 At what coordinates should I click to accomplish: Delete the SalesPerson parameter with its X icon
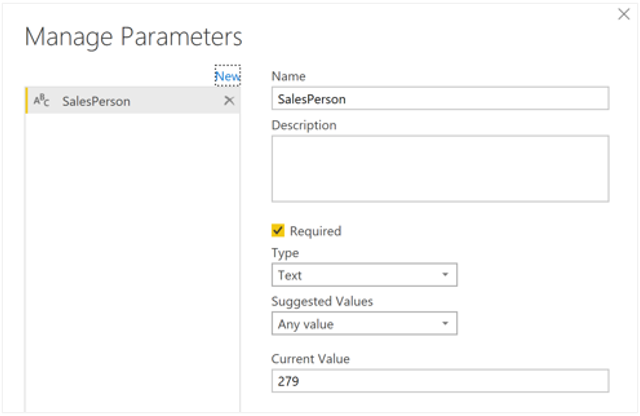pyautogui.click(x=229, y=101)
